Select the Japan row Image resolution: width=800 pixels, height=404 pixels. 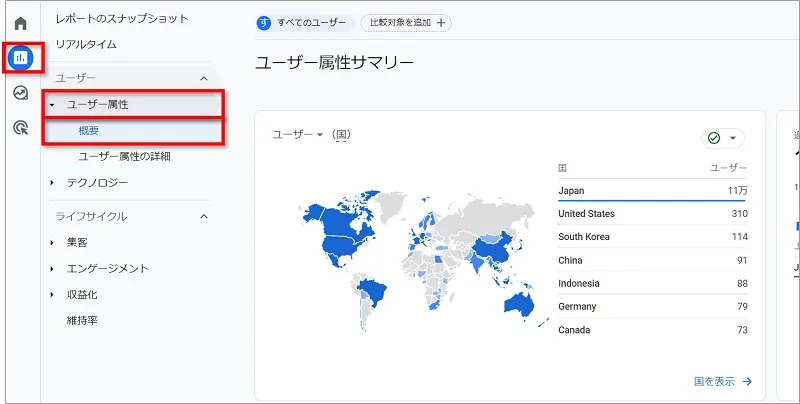[653, 191]
